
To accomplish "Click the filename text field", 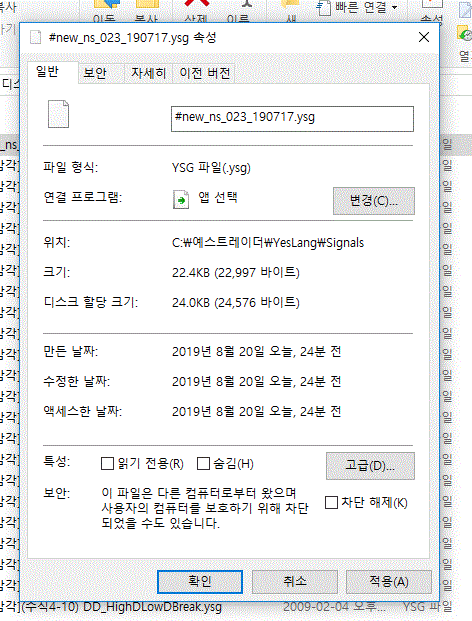I will (292, 118).
